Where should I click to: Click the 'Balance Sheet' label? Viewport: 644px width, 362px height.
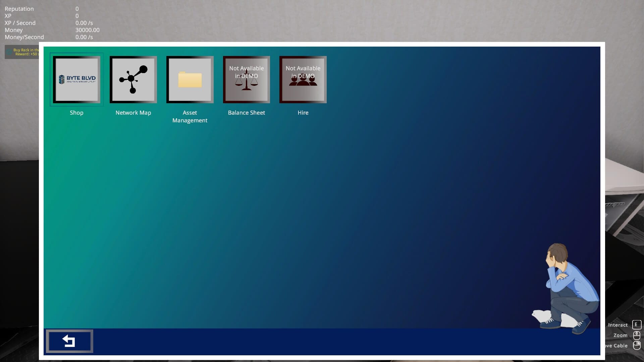click(x=246, y=113)
